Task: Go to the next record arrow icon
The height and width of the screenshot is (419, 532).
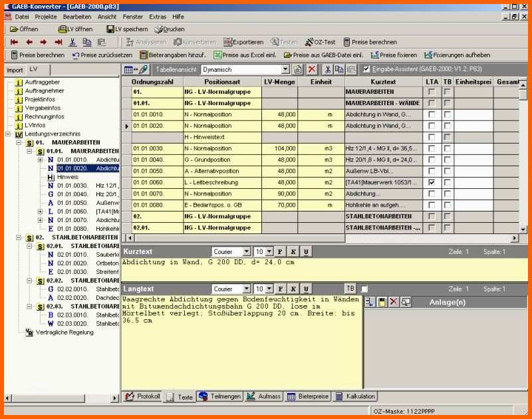Action: click(43, 42)
